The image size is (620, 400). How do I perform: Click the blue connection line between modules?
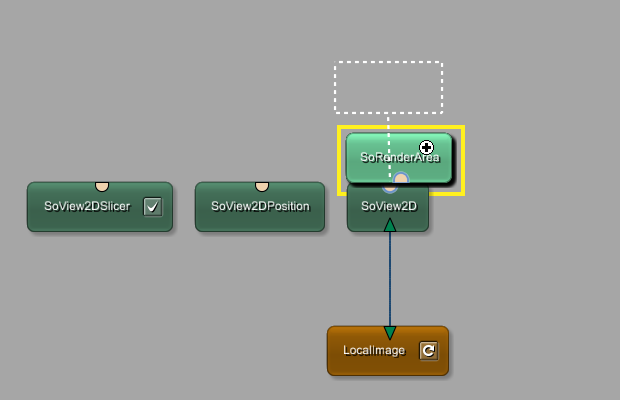pos(390,280)
